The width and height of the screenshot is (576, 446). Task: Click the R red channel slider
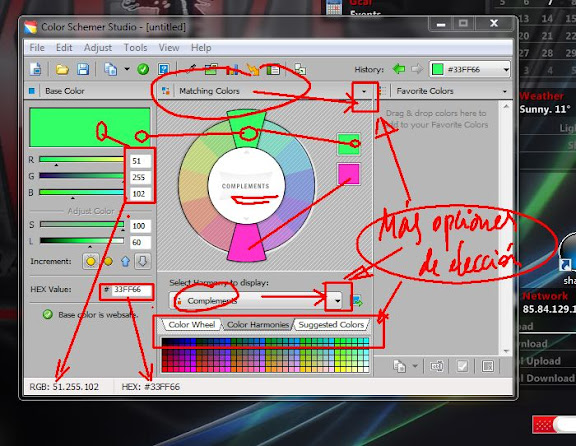pyautogui.click(x=81, y=159)
